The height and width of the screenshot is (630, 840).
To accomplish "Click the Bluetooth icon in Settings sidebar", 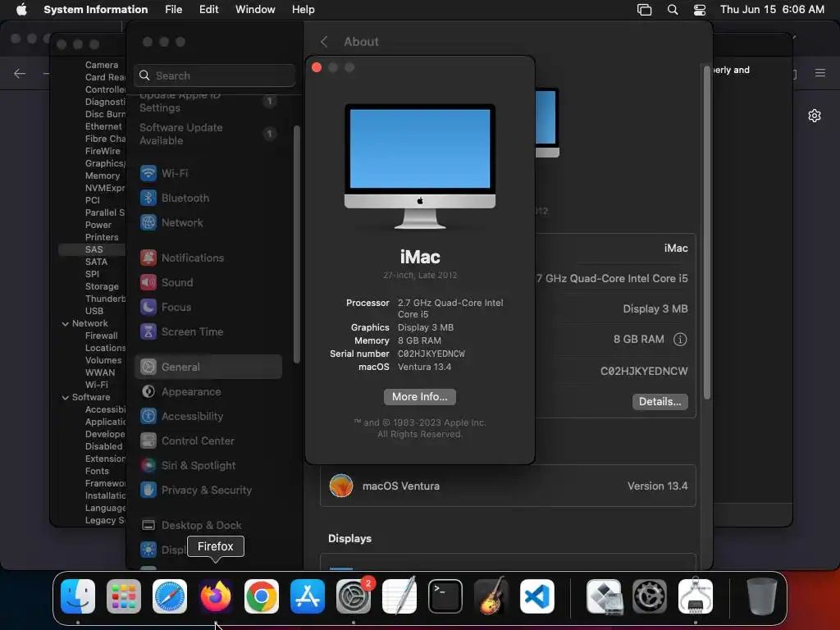I will 148,199.
